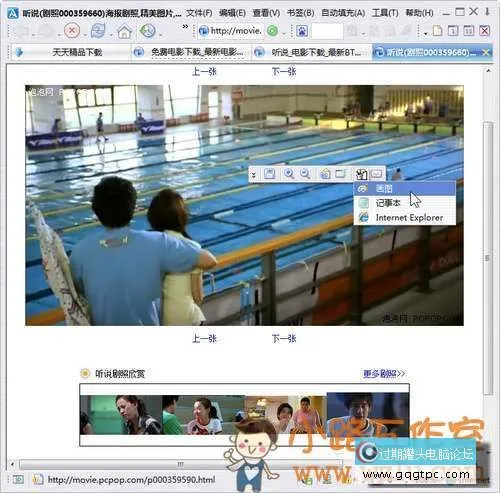Click the last icon on image floating toolbar

pos(376,174)
